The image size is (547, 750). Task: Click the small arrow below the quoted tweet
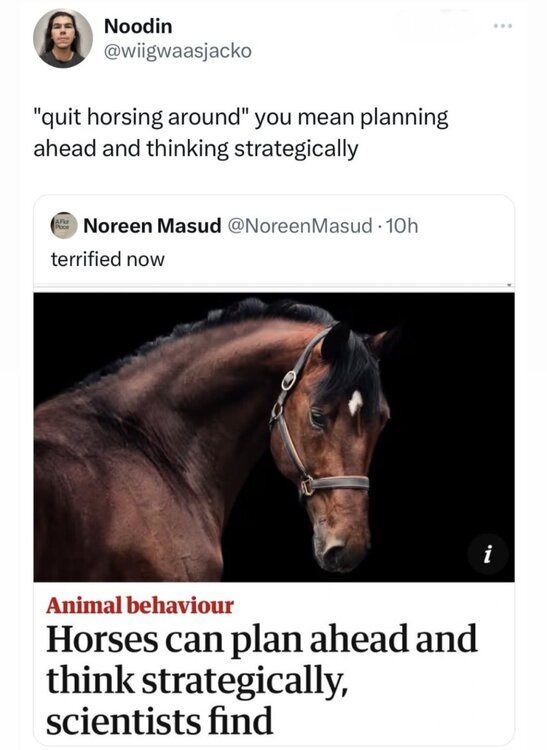(510, 287)
